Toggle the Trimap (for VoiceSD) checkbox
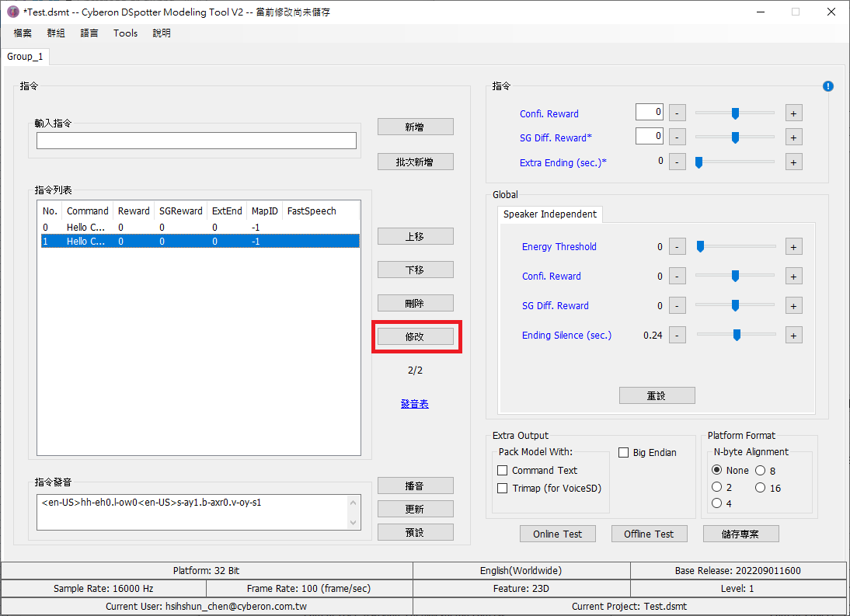850x616 pixels. pos(503,489)
